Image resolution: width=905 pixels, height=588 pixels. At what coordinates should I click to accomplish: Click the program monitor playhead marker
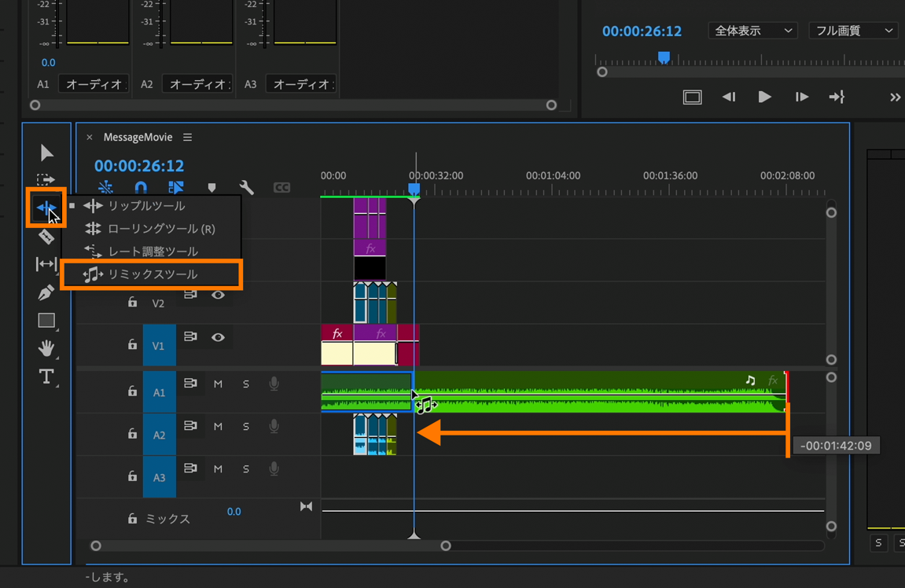pos(664,57)
